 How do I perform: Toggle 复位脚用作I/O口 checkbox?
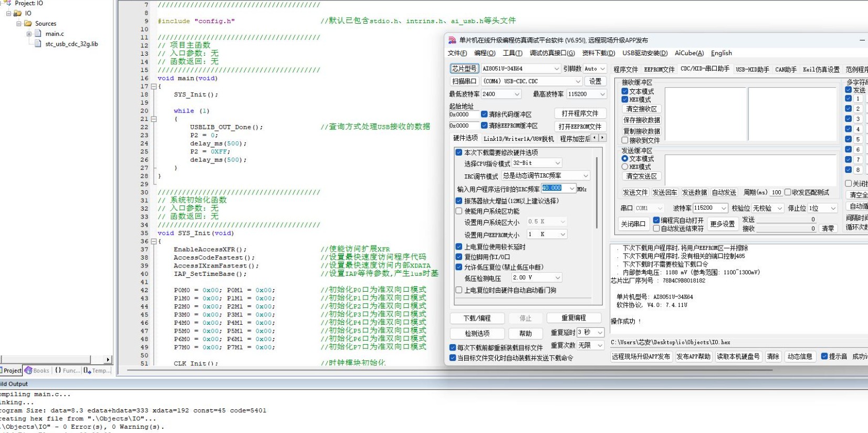pyautogui.click(x=459, y=257)
